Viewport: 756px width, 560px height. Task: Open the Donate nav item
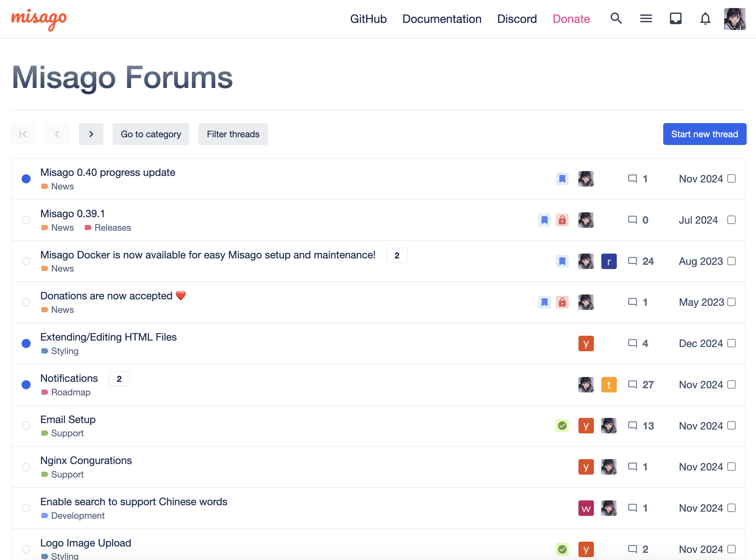tap(571, 19)
